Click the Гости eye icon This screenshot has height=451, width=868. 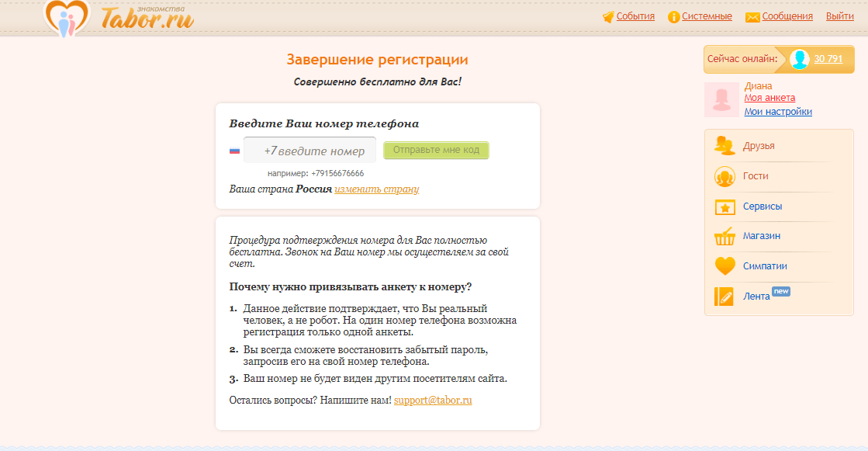pos(723,175)
